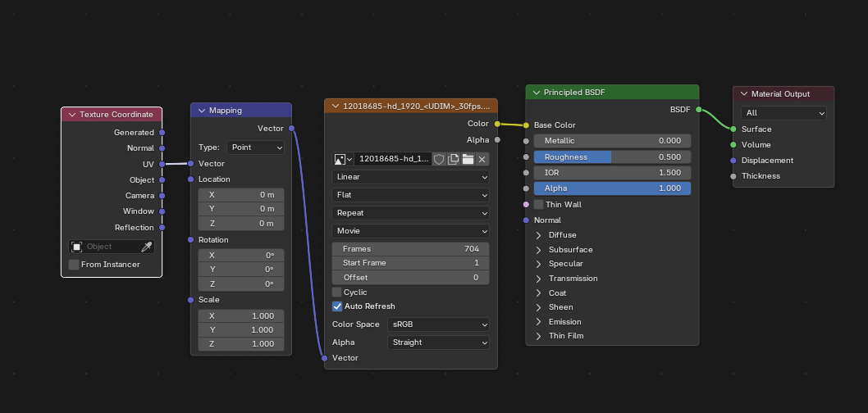Expand the Thin Film panel

click(538, 336)
